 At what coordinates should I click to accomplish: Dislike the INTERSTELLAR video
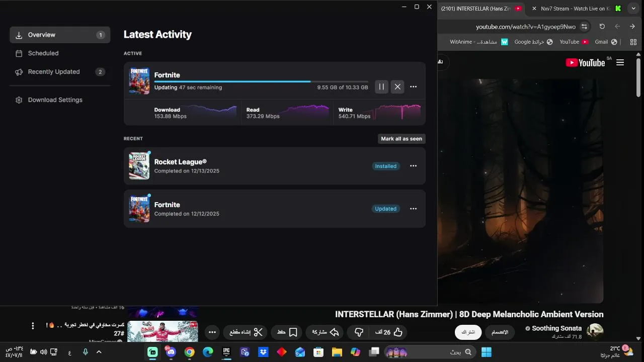359,332
